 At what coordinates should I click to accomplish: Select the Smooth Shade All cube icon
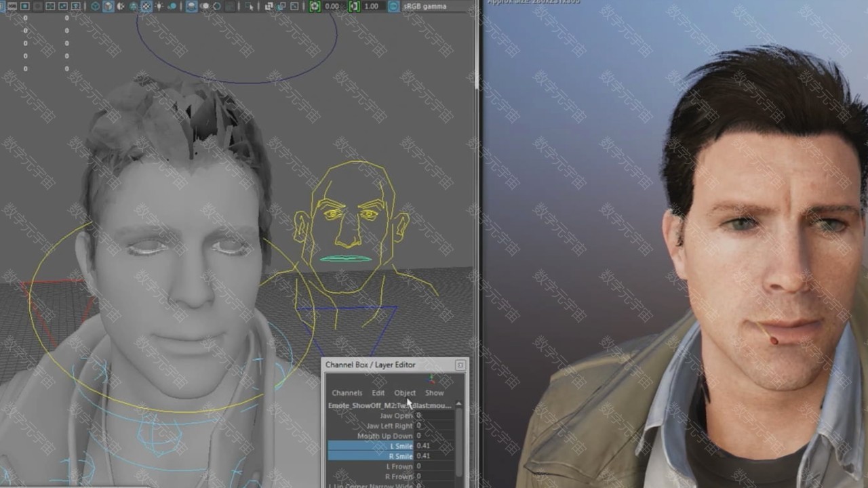108,6
